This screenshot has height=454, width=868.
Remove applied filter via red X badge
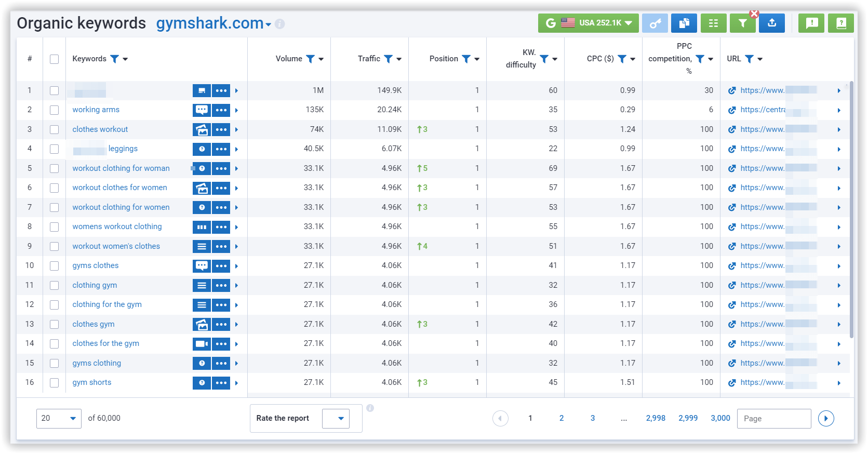click(x=754, y=14)
